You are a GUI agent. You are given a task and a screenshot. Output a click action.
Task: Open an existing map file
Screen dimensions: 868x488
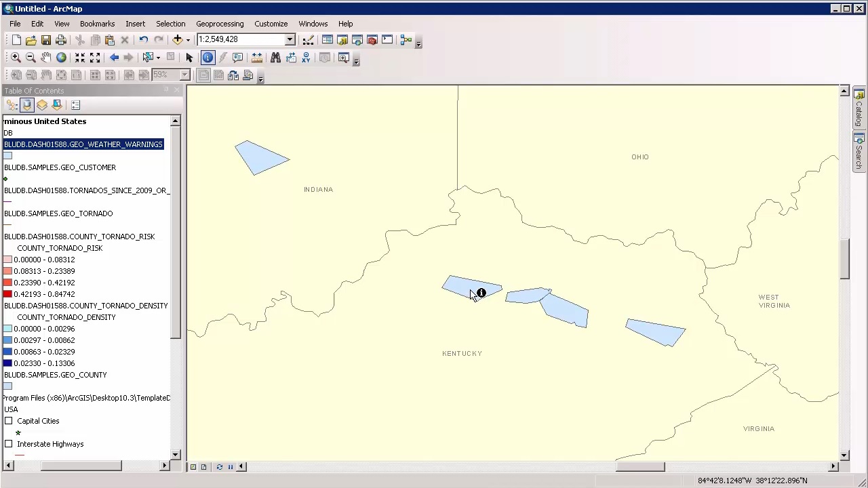click(31, 40)
